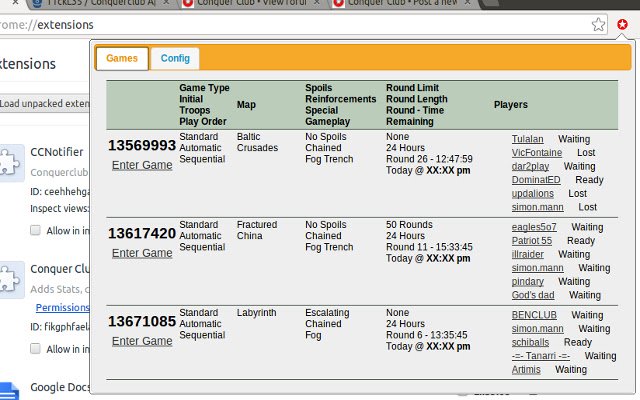Open player Artimis profile link
Image resolution: width=640 pixels, height=400 pixels.
coord(526,369)
